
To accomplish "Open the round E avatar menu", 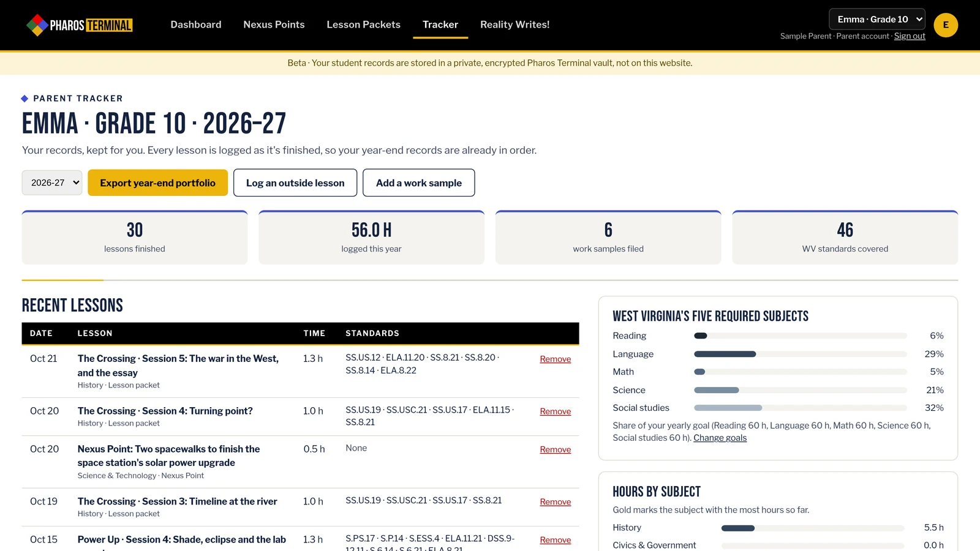I will pos(946,25).
